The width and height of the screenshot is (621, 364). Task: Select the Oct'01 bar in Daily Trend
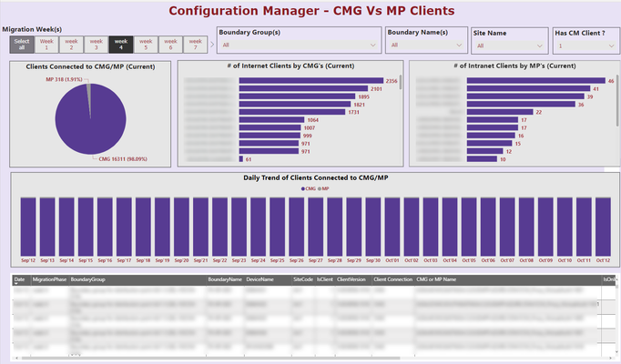392,227
